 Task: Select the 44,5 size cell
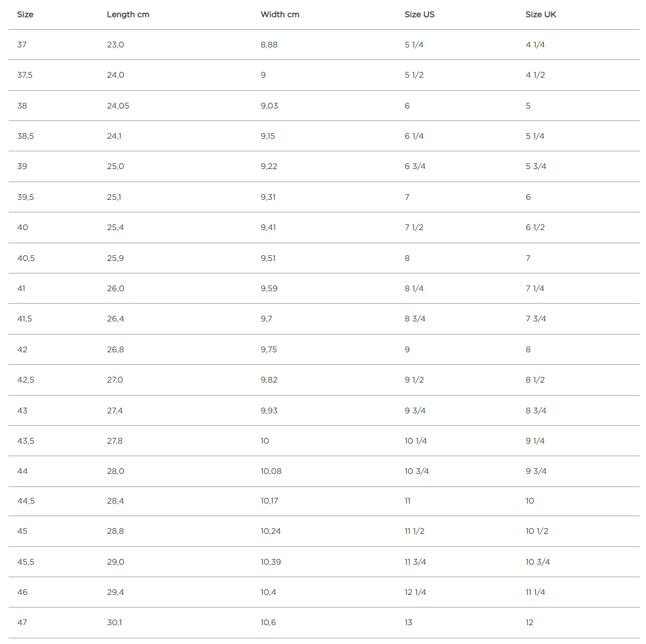[x=26, y=501]
